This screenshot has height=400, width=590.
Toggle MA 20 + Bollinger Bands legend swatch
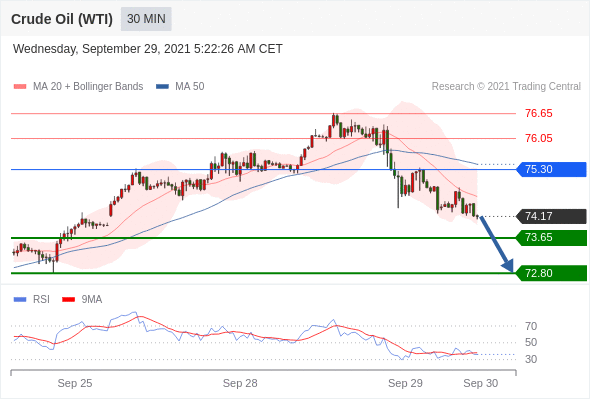pos(20,87)
